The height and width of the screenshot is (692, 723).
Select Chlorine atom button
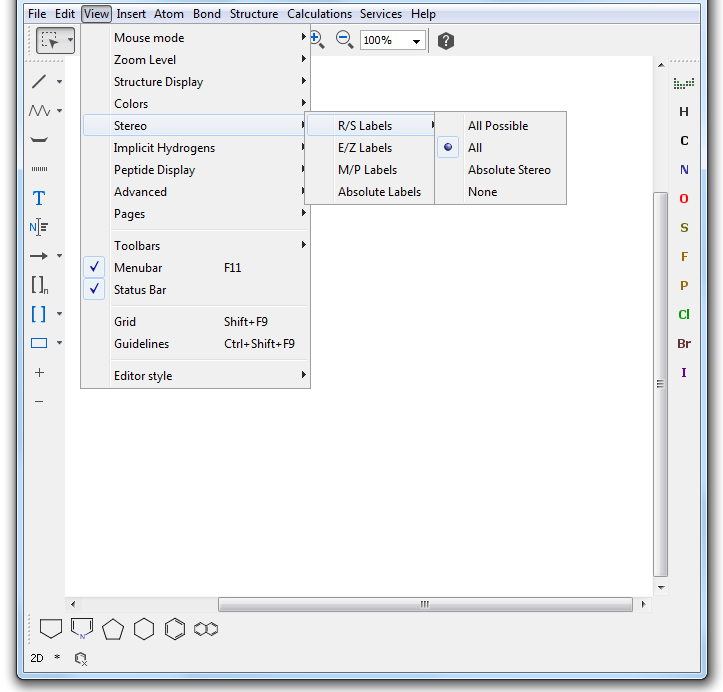click(684, 315)
